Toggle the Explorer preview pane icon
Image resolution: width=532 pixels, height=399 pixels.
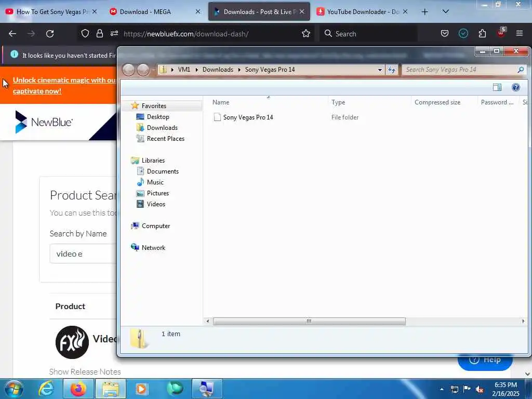[x=497, y=87]
